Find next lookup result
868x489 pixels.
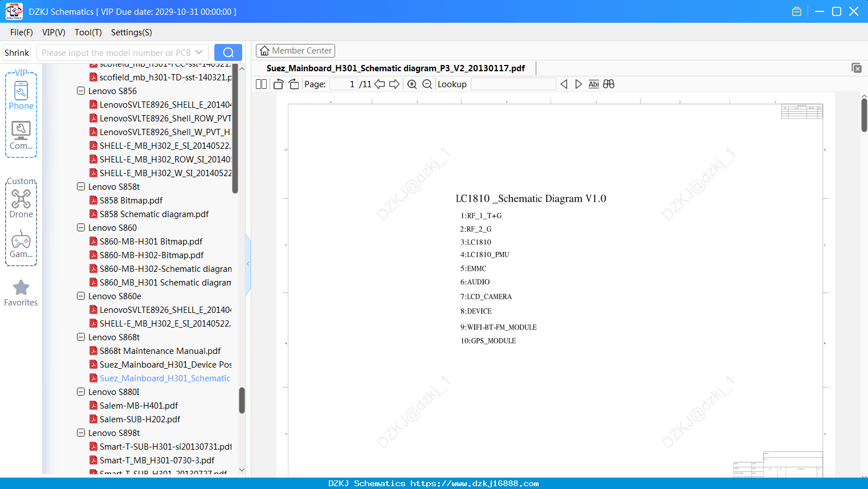[578, 84]
